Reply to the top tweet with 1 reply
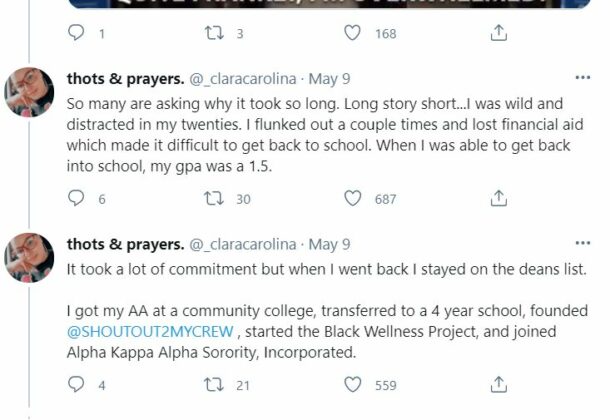 click(76, 33)
